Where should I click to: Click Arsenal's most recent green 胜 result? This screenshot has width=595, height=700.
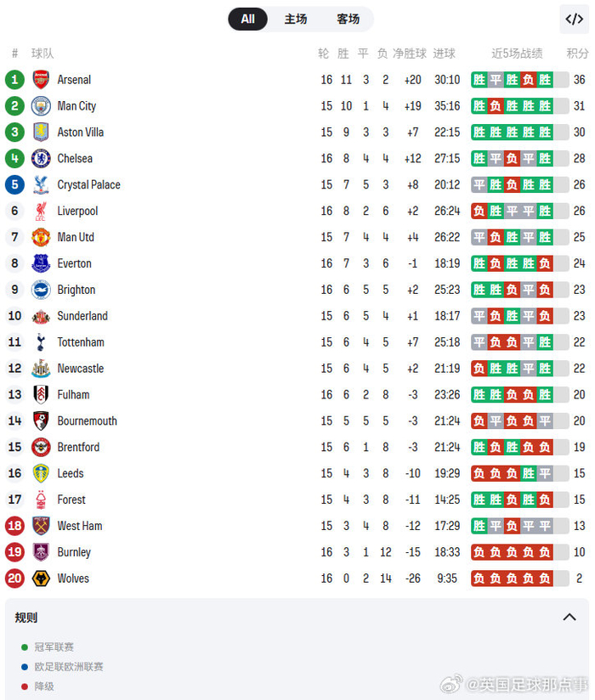pyautogui.click(x=545, y=80)
